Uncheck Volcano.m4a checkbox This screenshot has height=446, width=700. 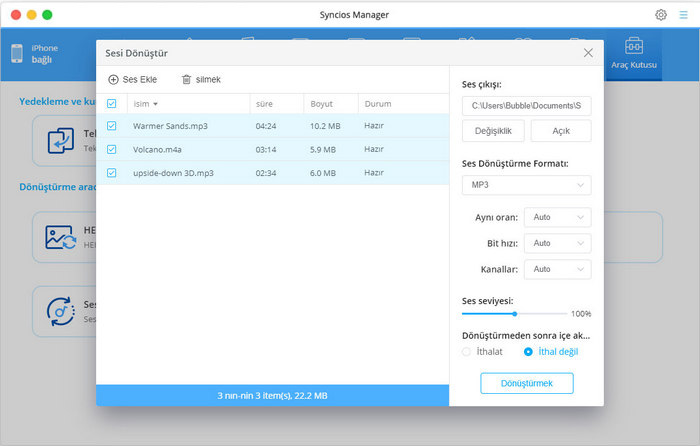tap(112, 149)
